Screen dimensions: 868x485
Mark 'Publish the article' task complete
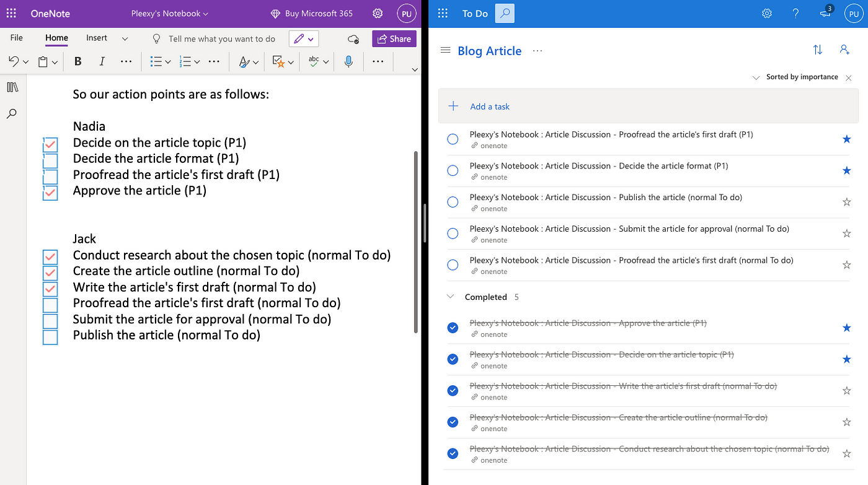[x=453, y=202]
